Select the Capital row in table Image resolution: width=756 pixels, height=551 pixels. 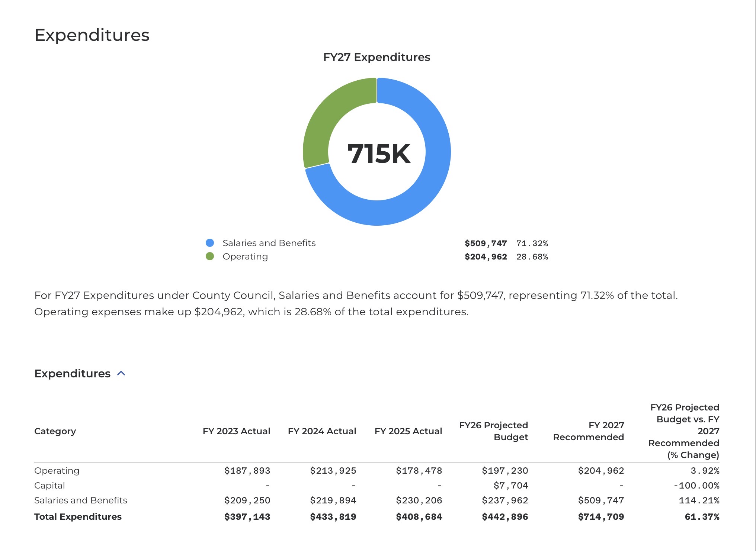point(49,485)
